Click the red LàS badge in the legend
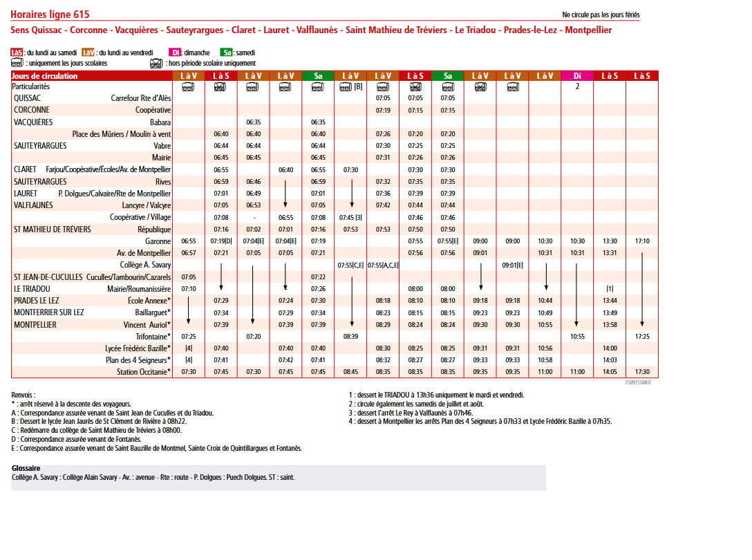Image resolution: width=752 pixels, height=560 pixels. tap(17, 53)
